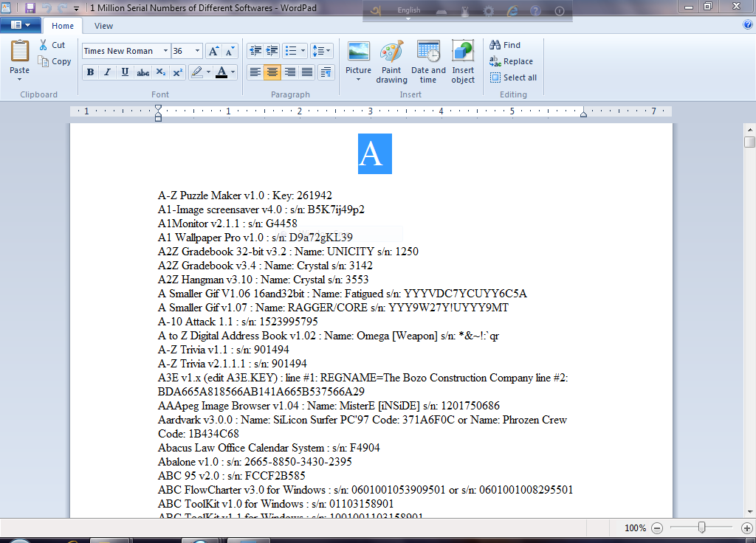Image resolution: width=756 pixels, height=543 pixels.
Task: Toggle text highlighting
Action: [198, 72]
